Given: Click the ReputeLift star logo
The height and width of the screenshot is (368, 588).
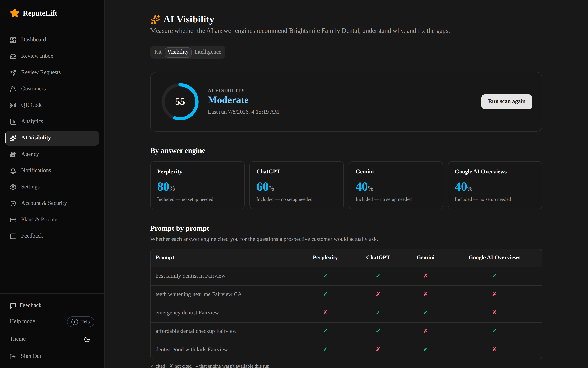Looking at the screenshot, I should (x=14, y=13).
